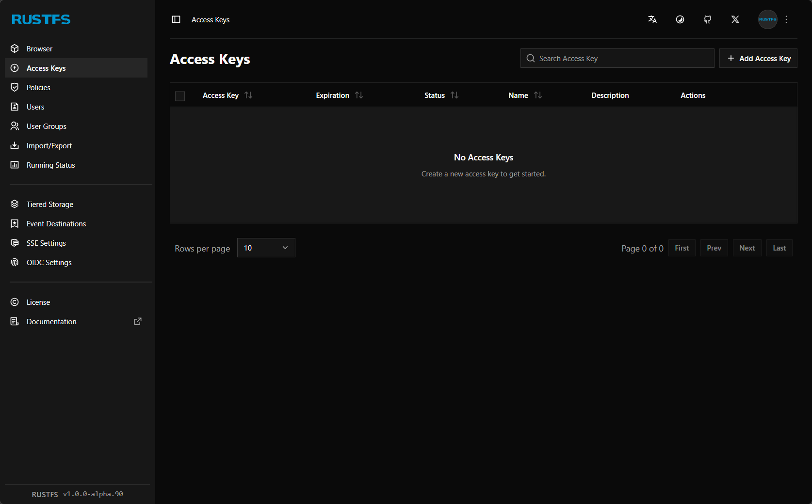This screenshot has height=504, width=812.
Task: Click the Documentation page icon
Action: [15, 321]
